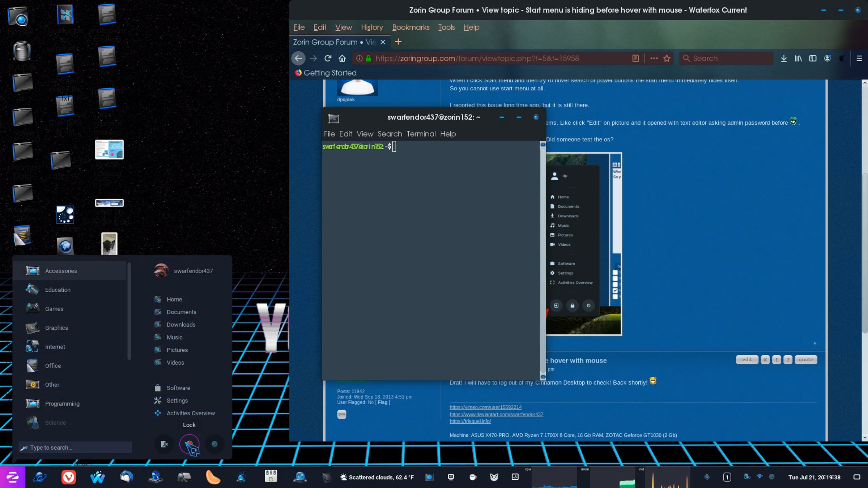Open the Bookmarks menu in Waterfox

[411, 27]
